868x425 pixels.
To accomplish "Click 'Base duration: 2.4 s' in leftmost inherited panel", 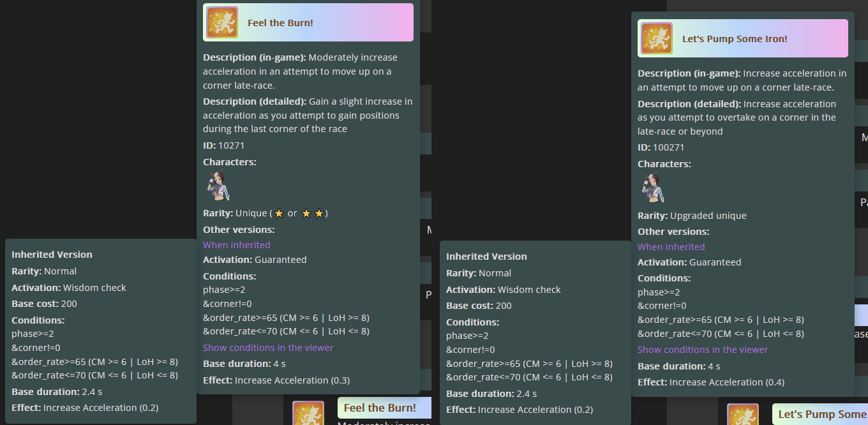I will pos(57,391).
